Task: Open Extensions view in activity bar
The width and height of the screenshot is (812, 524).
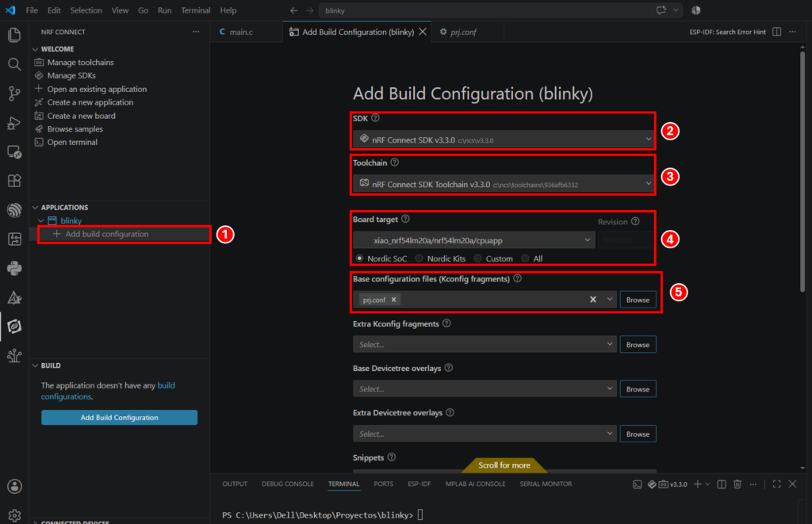Action: coord(14,181)
